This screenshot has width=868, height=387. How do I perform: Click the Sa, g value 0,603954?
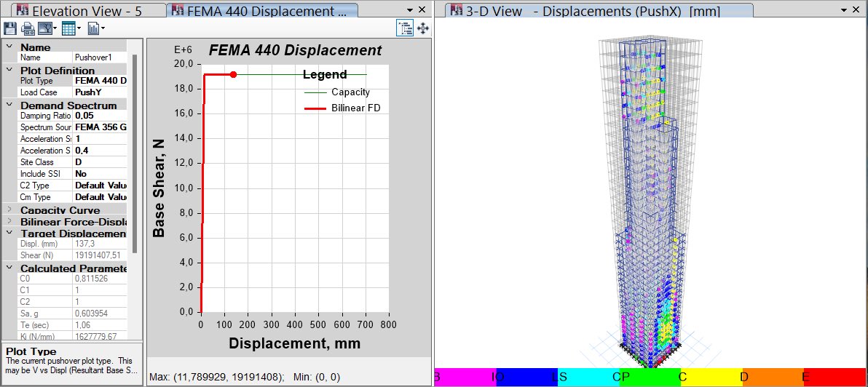[100, 313]
